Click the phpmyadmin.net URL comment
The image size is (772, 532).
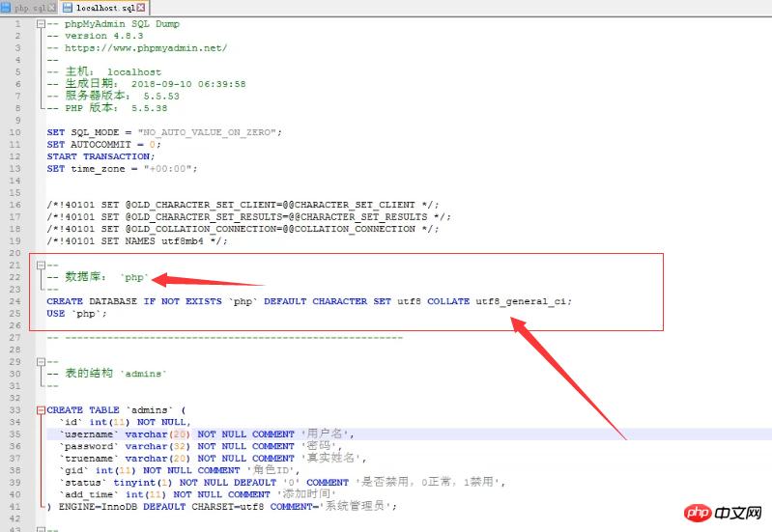click(146, 47)
